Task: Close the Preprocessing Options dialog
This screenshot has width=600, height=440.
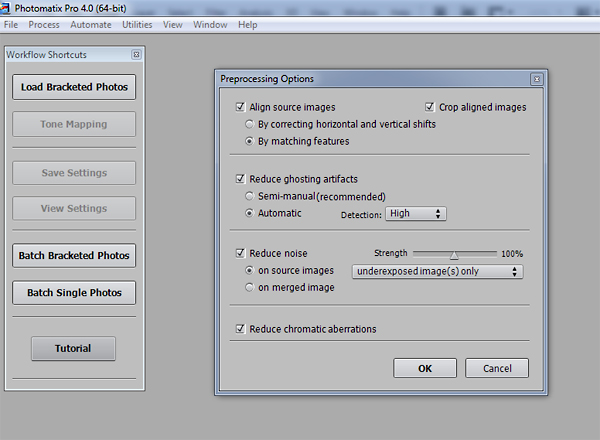Action: [x=537, y=79]
